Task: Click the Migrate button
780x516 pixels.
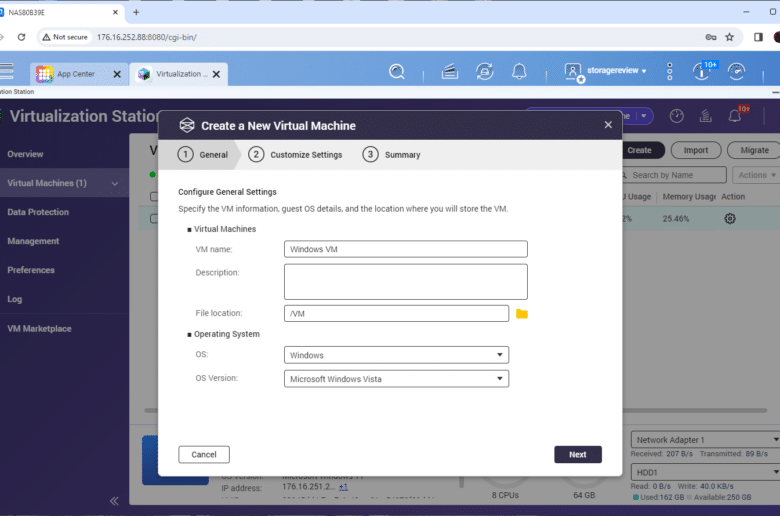Action: coord(754,150)
